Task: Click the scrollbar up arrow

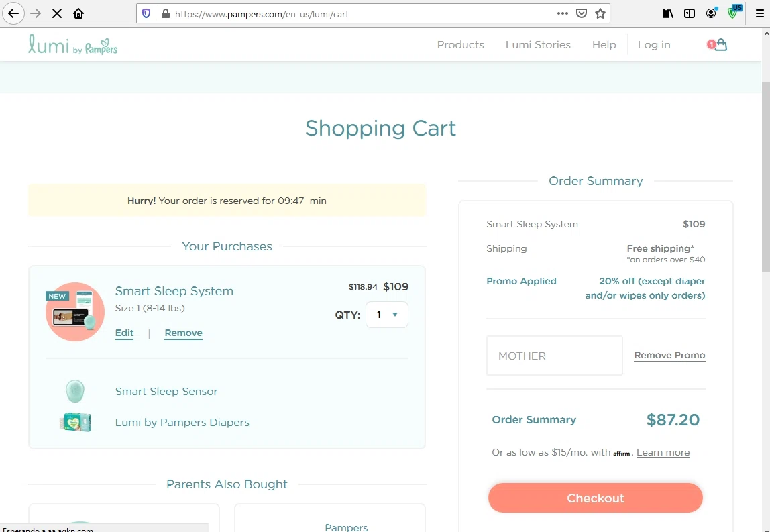Action: [x=766, y=34]
